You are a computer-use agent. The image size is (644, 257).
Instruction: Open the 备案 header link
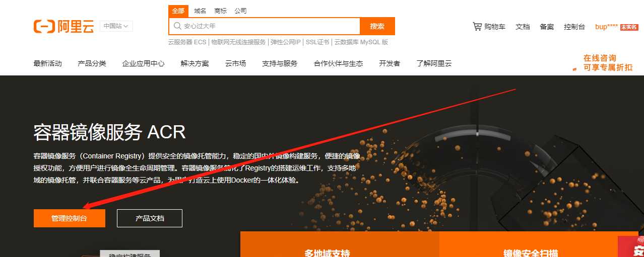click(x=547, y=27)
